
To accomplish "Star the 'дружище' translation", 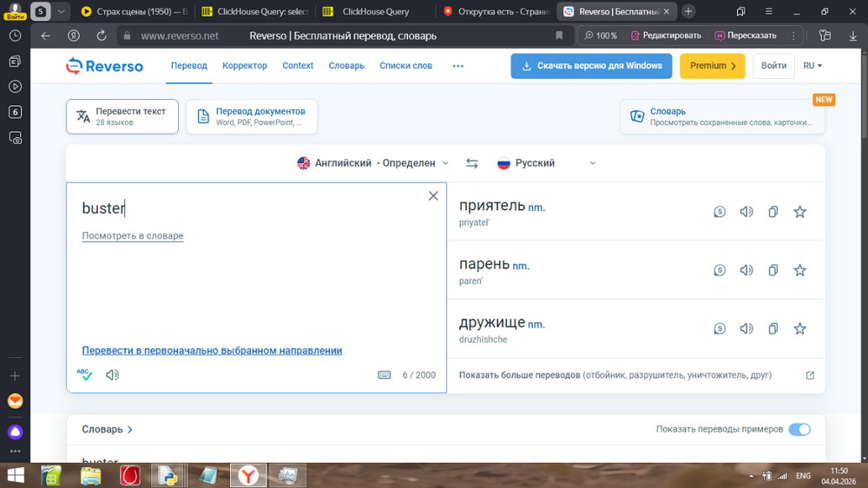I will 800,328.
